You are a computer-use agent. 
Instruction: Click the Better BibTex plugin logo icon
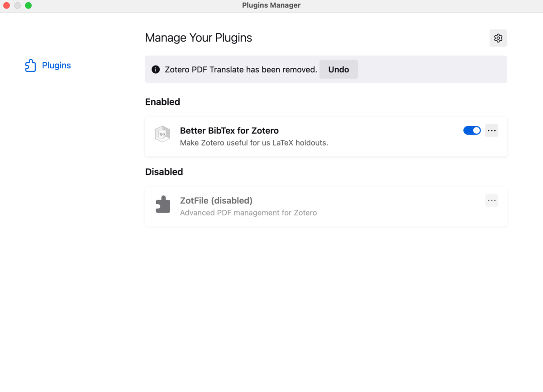(x=162, y=134)
